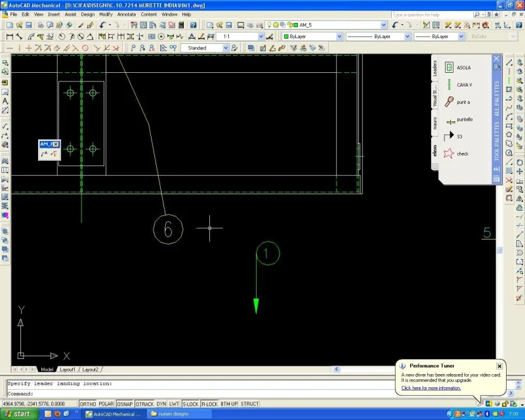Viewport: 525px width, 420px height.
Task: Click the angular dimension icon
Action: point(90,37)
